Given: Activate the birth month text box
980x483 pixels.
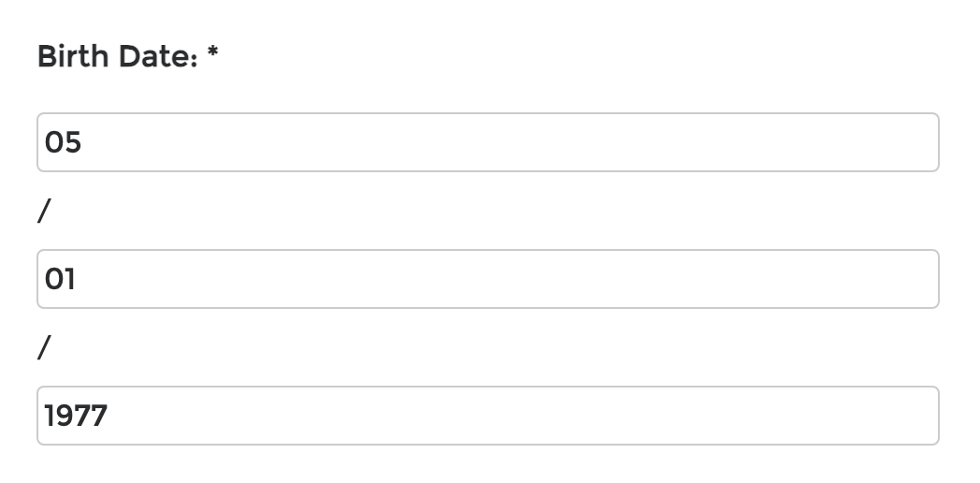Looking at the screenshot, I should [488, 142].
